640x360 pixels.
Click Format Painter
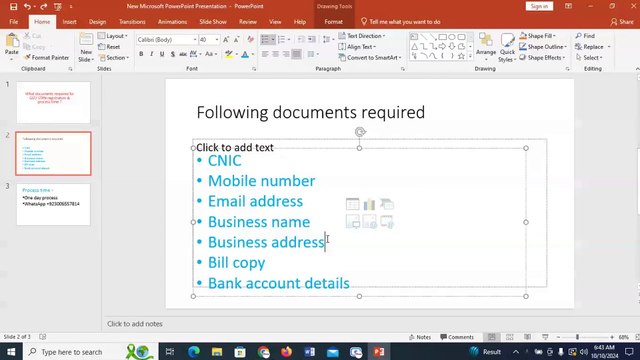[x=47, y=58]
